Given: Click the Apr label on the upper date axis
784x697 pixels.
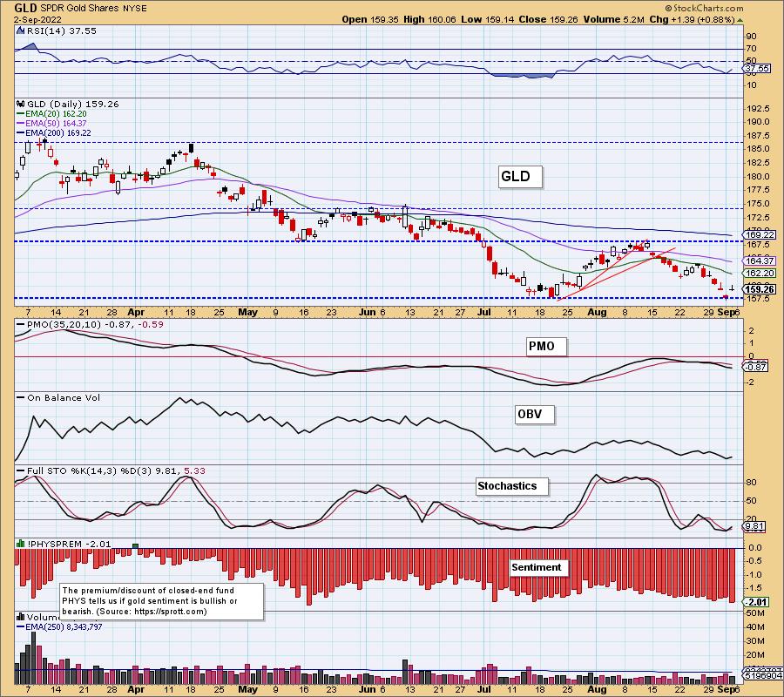Looking at the screenshot, I should 136,312.
